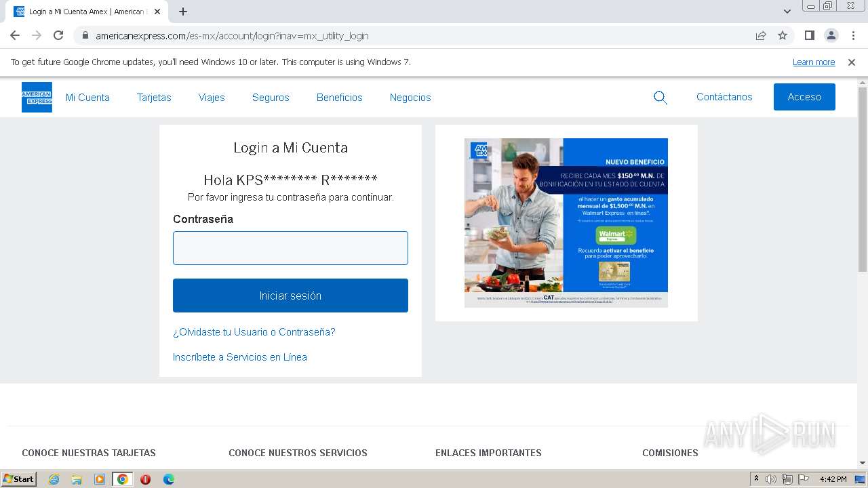
Task: Go back with browser back arrow
Action: click(15, 36)
